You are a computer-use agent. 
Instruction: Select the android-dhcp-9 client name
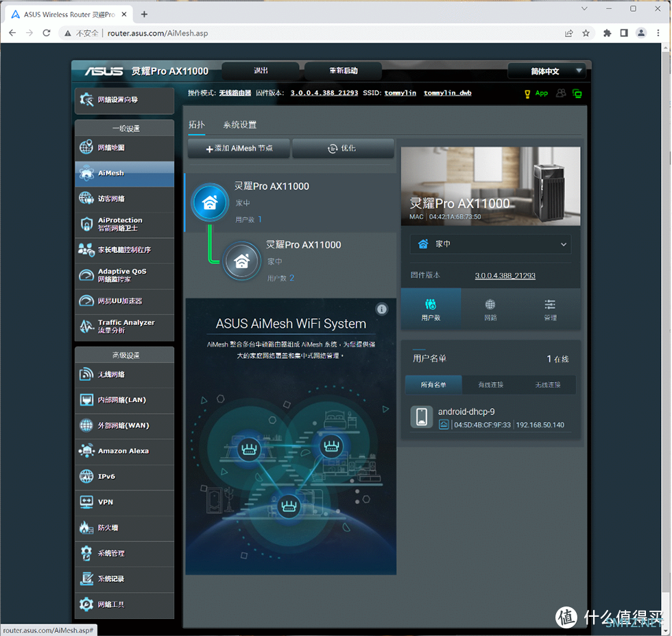click(466, 412)
